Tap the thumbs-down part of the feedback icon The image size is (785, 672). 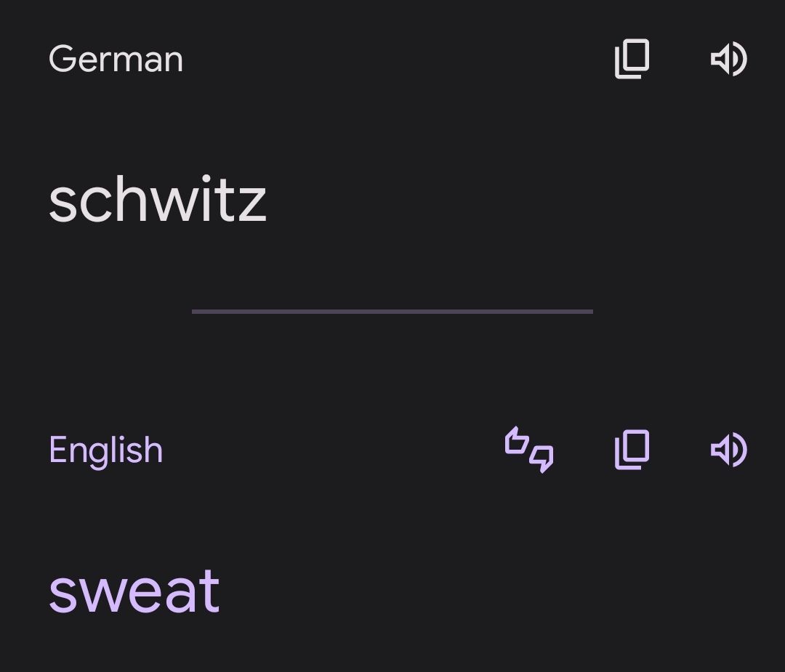pos(542,458)
